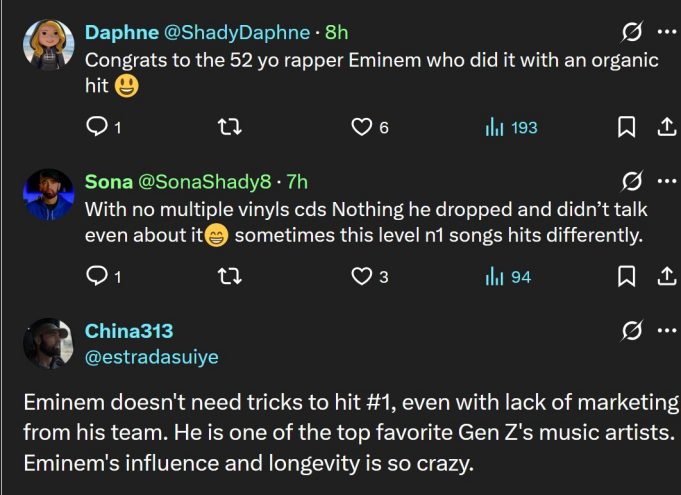Repost Sona's tweet

[230, 276]
